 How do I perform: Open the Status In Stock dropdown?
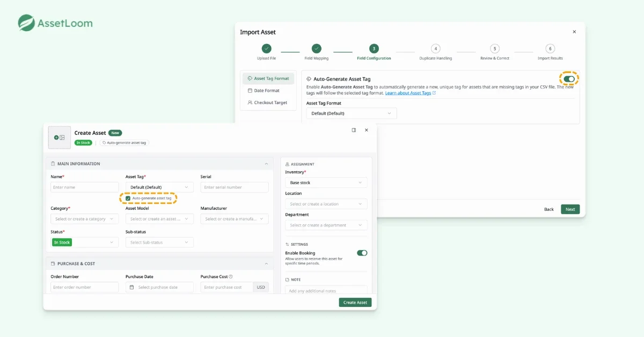(x=85, y=243)
